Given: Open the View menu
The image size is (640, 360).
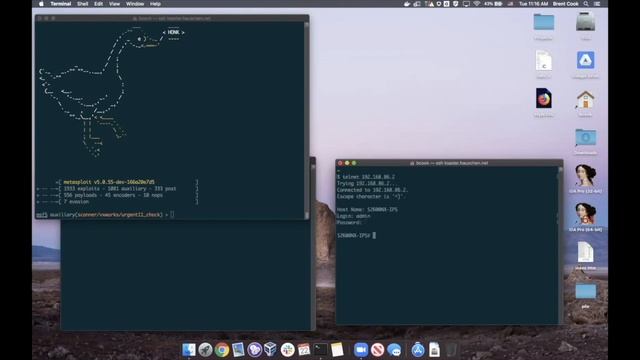Looking at the screenshot, I should [114, 4].
